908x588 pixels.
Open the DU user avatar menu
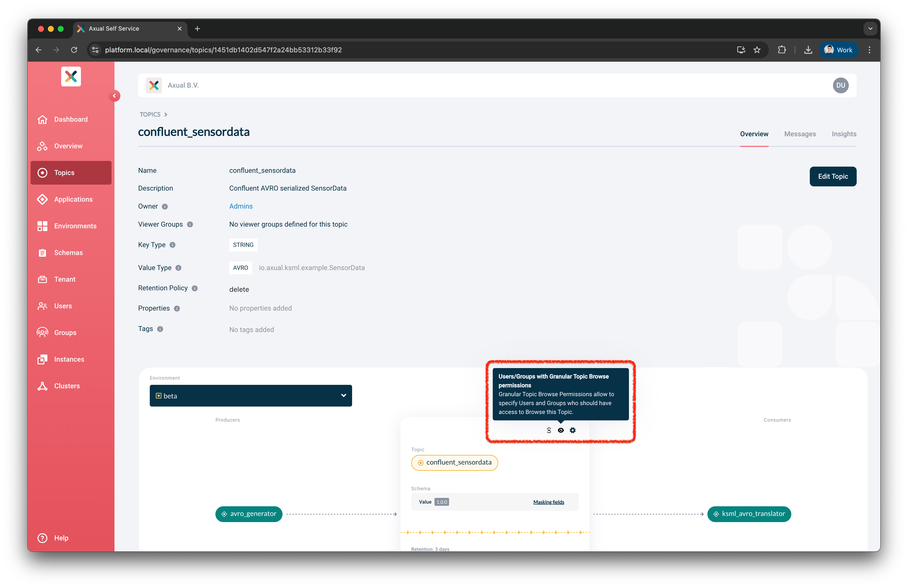(841, 85)
